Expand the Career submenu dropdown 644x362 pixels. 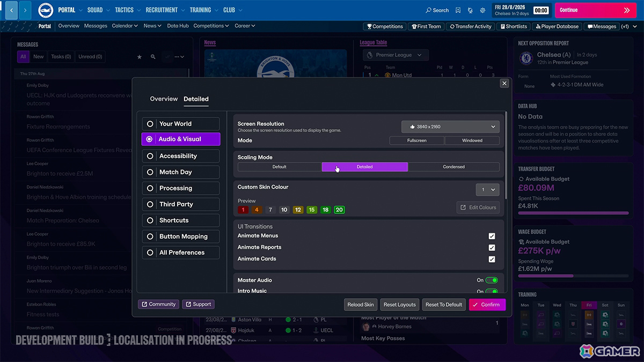tap(245, 26)
